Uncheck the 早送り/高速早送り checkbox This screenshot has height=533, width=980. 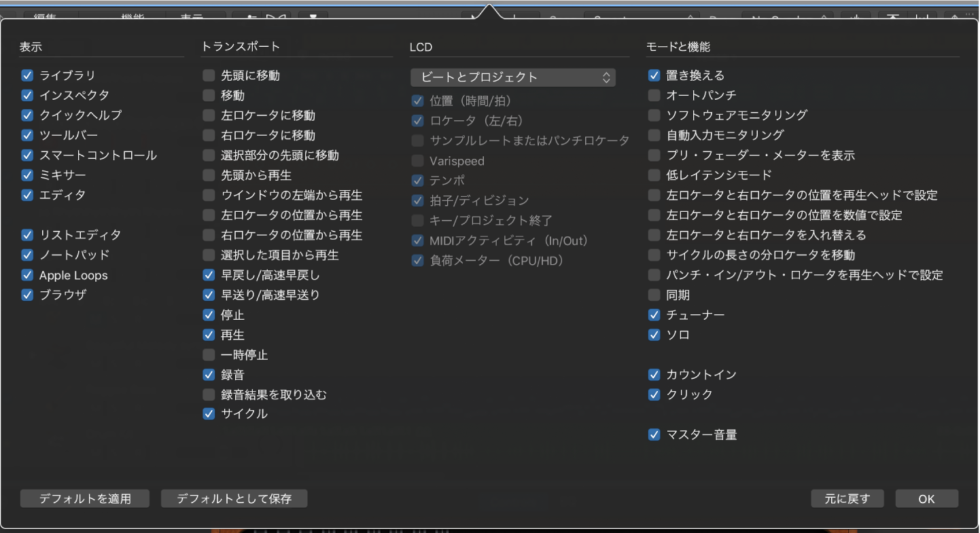(209, 295)
